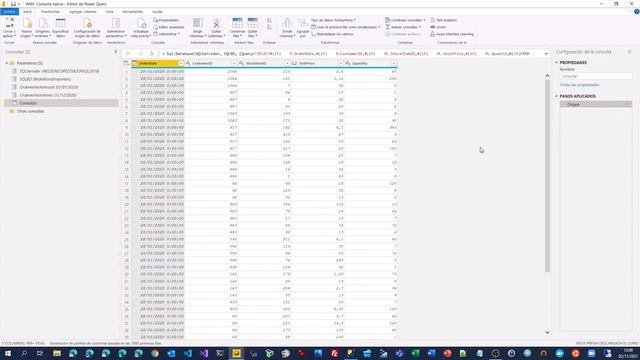Collapse the PROPIEDADES section
640x360 pixels.
556,62
